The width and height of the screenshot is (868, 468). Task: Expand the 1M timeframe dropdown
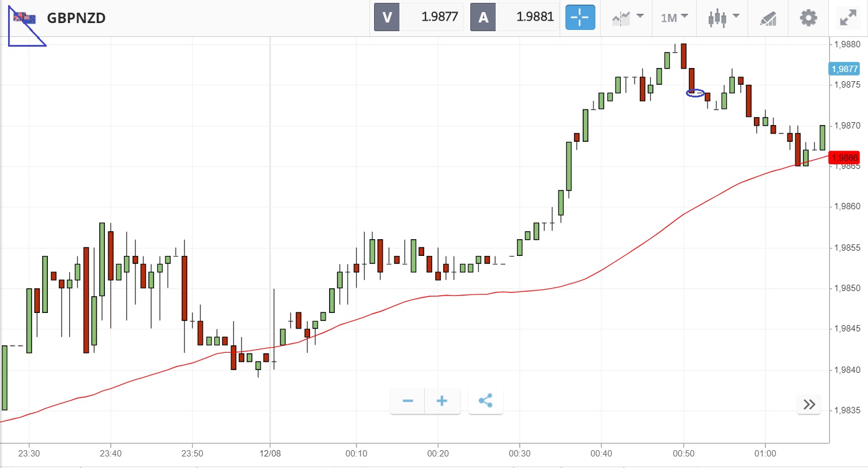click(x=674, y=18)
